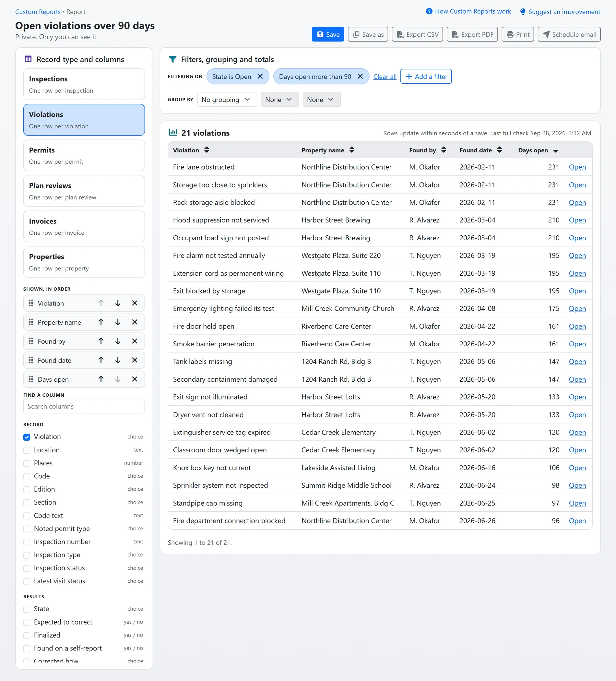Check the Places column checkbox
The width and height of the screenshot is (616, 681).
27,463
